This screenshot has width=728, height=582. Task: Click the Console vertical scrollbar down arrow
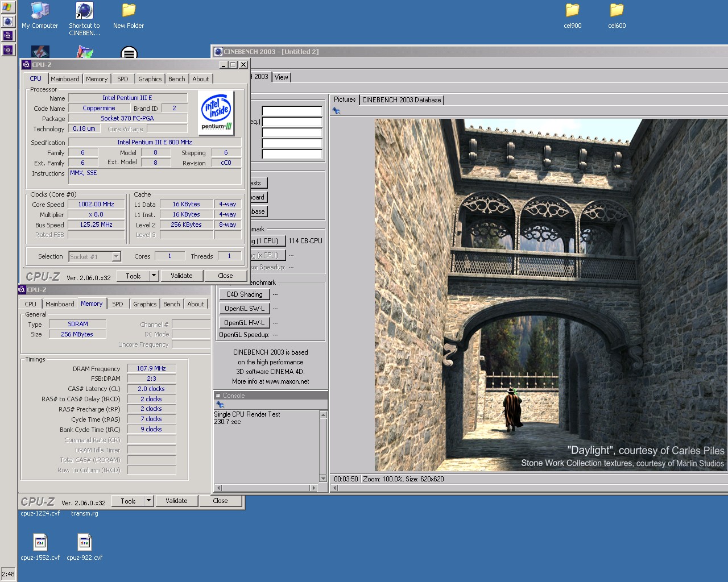323,478
